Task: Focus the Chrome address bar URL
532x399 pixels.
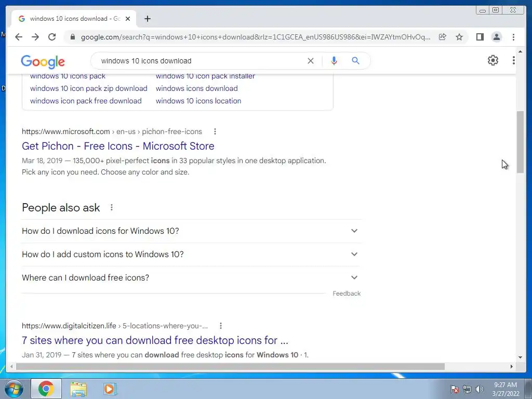Action: point(256,37)
